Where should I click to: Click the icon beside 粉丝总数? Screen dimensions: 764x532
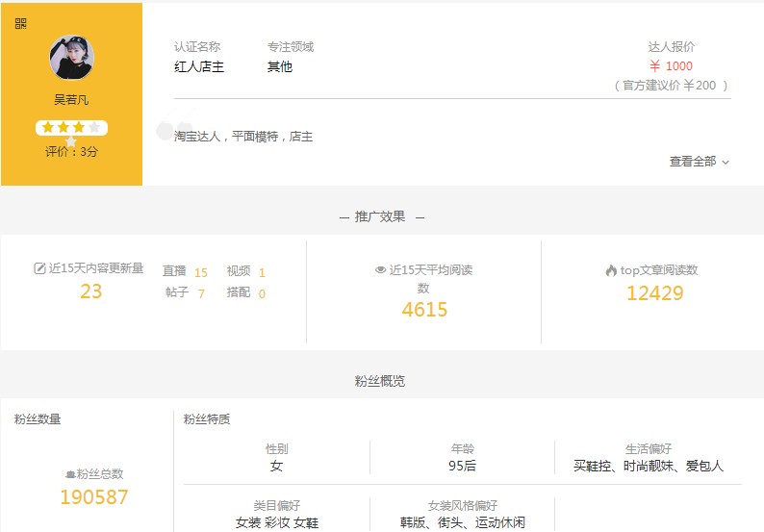click(70, 474)
